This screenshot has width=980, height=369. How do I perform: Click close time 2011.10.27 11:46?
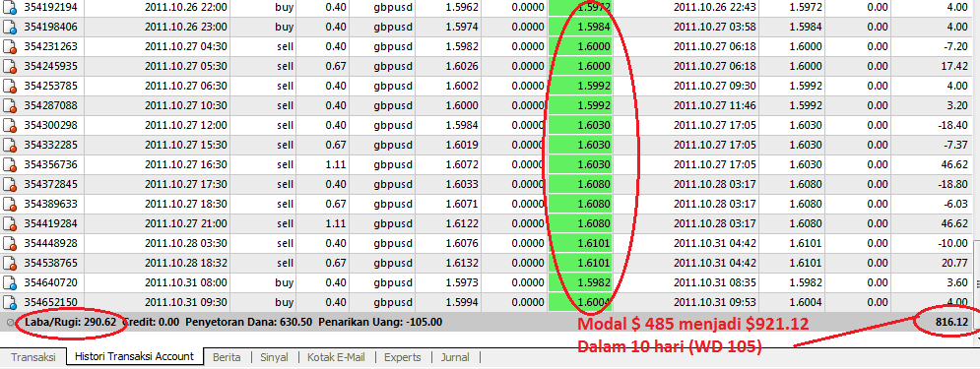point(715,105)
